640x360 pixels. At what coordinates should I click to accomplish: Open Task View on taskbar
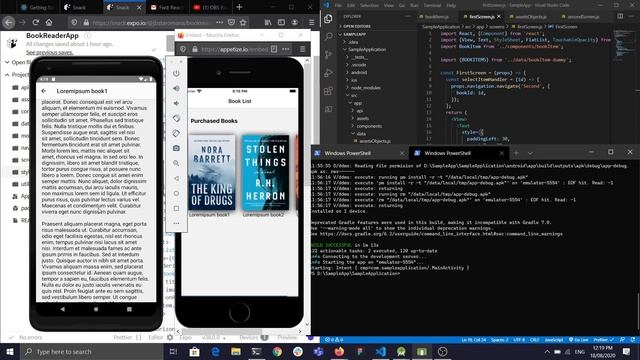coord(173,351)
